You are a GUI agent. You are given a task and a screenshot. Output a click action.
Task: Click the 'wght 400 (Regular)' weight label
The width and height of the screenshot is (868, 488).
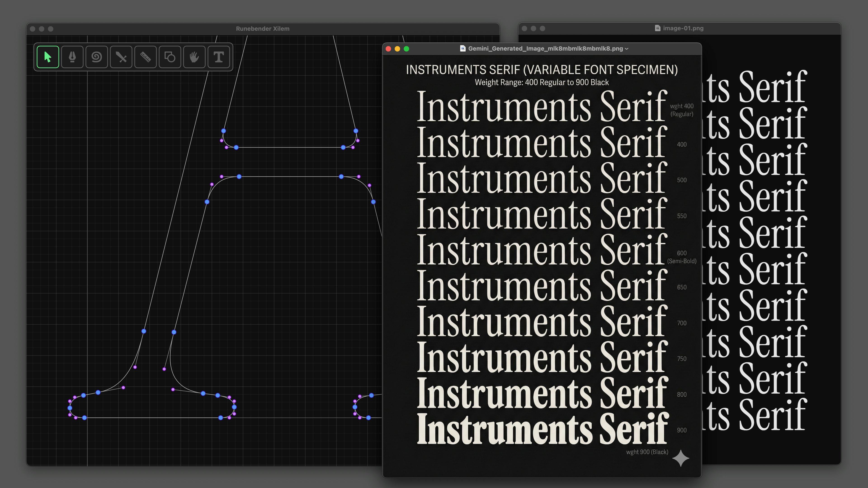(x=682, y=110)
